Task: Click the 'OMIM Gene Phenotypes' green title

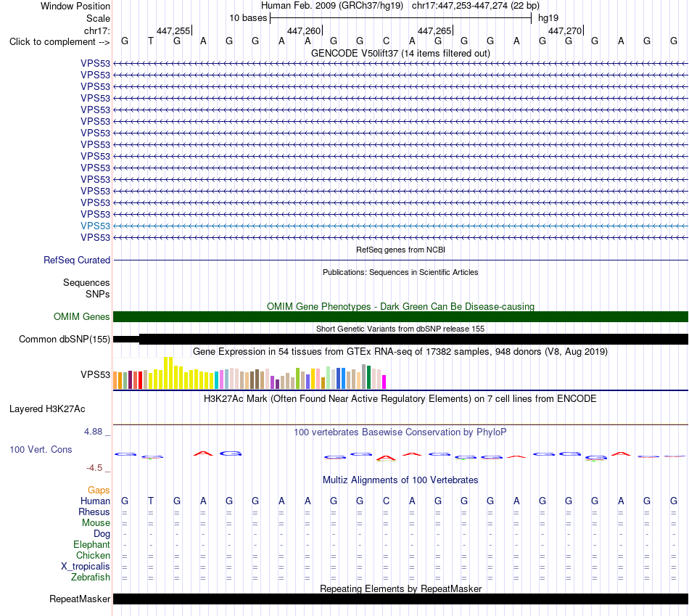Action: coord(400,306)
